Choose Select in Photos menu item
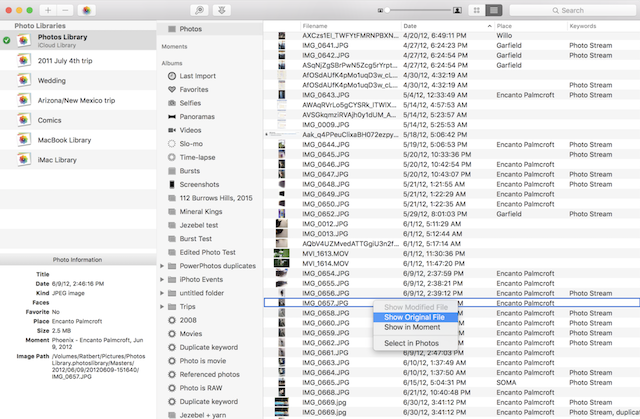640x419 pixels. coord(414,343)
